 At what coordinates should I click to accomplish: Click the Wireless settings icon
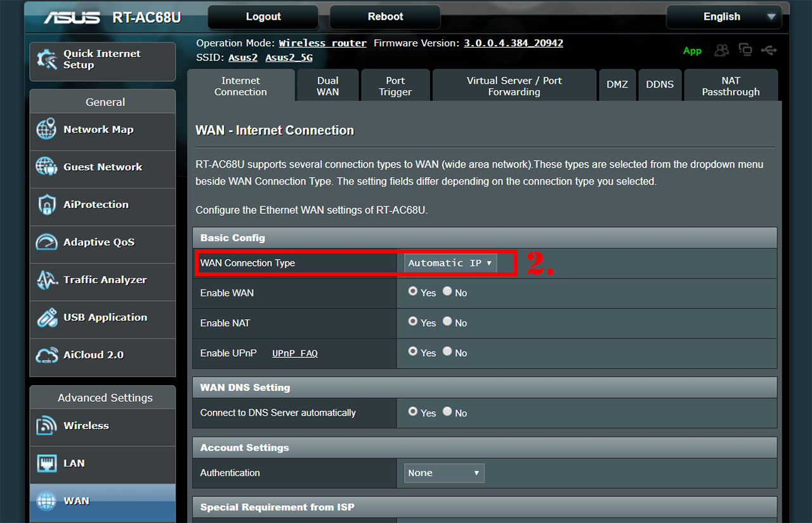click(47, 425)
